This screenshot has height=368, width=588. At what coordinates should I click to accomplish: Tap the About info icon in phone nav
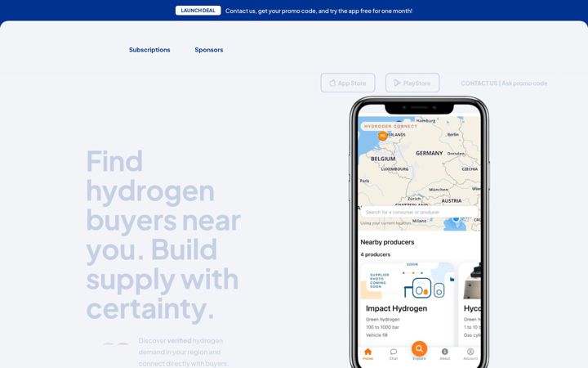(445, 352)
